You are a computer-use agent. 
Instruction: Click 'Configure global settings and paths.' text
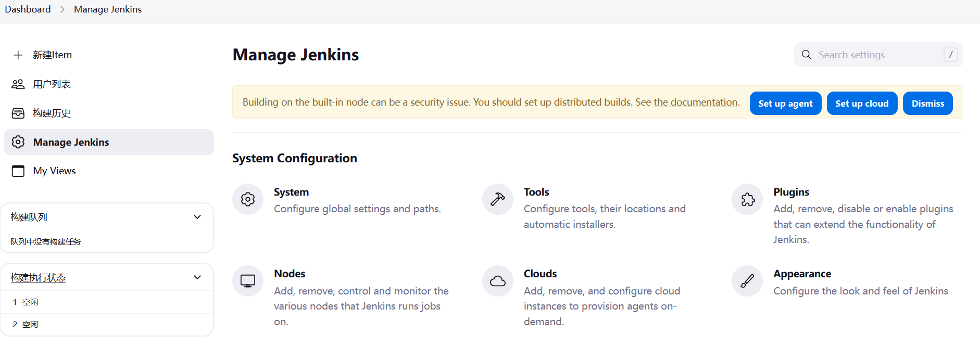[357, 209]
